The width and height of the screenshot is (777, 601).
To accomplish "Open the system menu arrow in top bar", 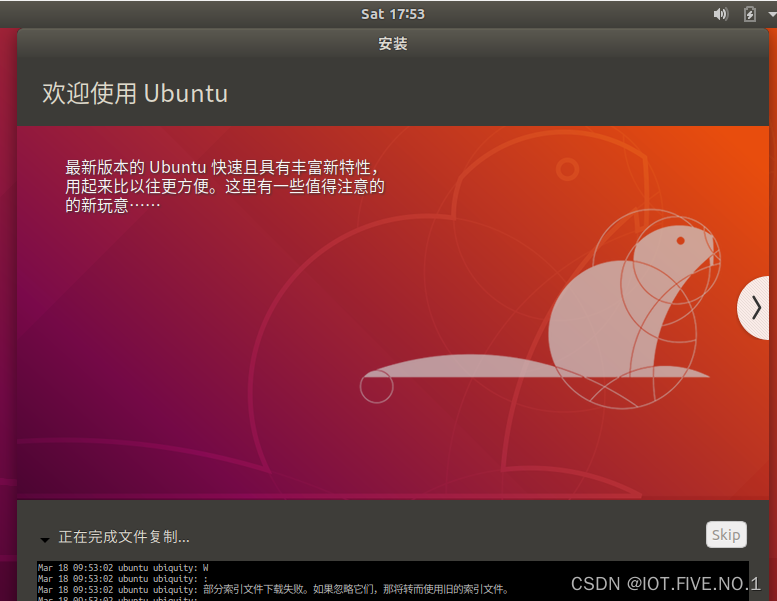I will pyautogui.click(x=772, y=14).
